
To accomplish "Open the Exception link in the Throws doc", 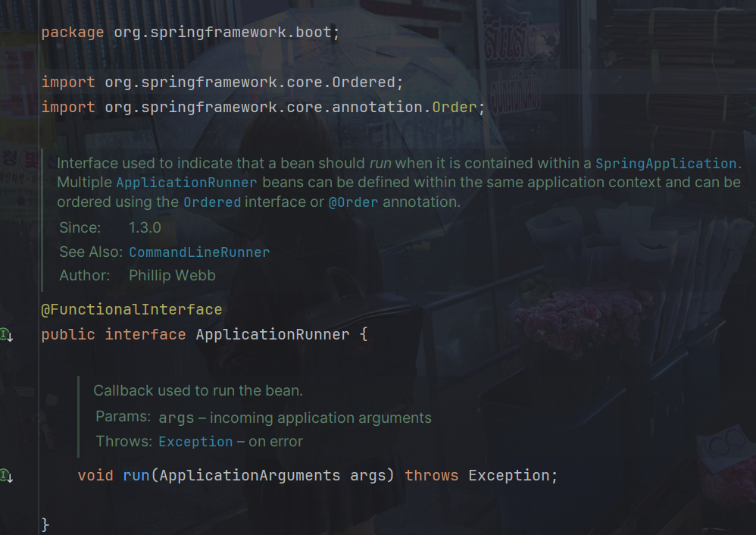I will (195, 442).
